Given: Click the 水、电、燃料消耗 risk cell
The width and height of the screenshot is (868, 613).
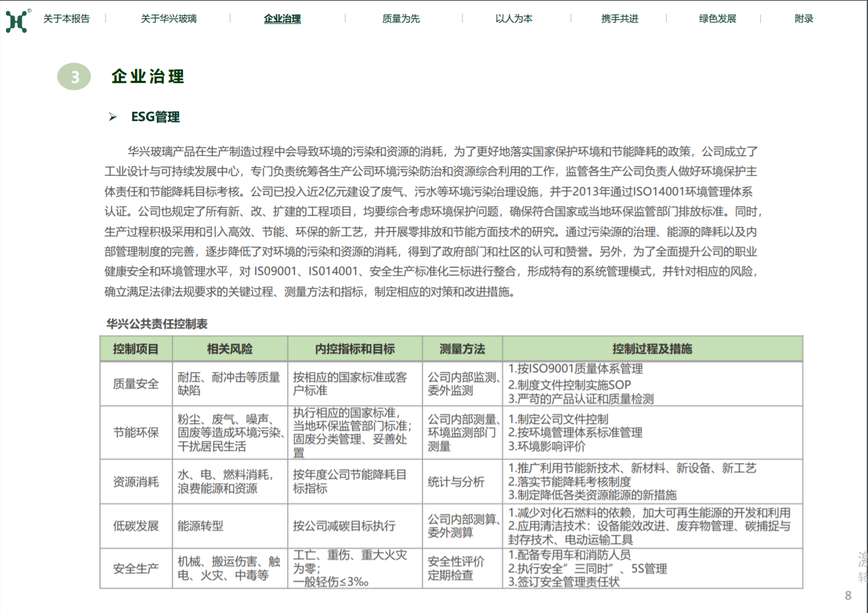Looking at the screenshot, I should [x=230, y=481].
